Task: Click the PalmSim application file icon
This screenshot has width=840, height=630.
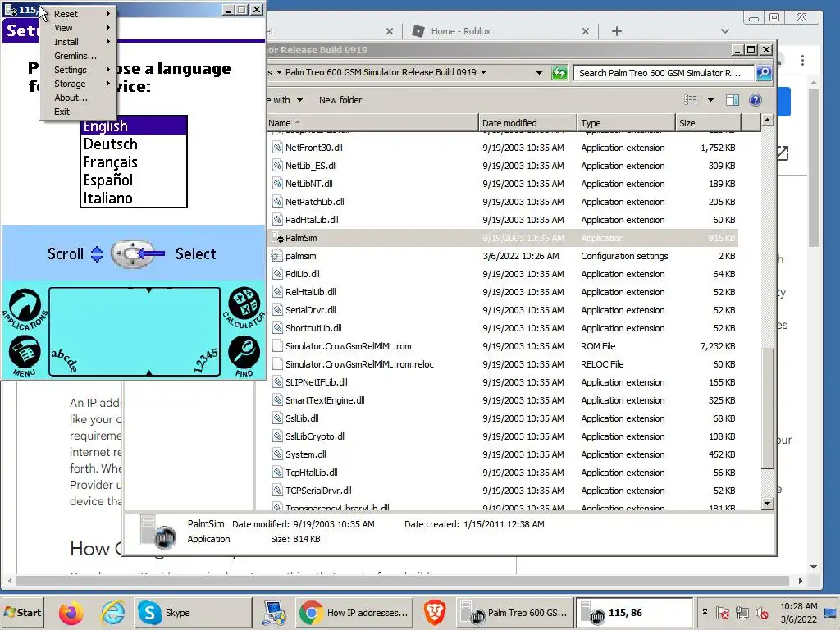Action: coord(277,238)
